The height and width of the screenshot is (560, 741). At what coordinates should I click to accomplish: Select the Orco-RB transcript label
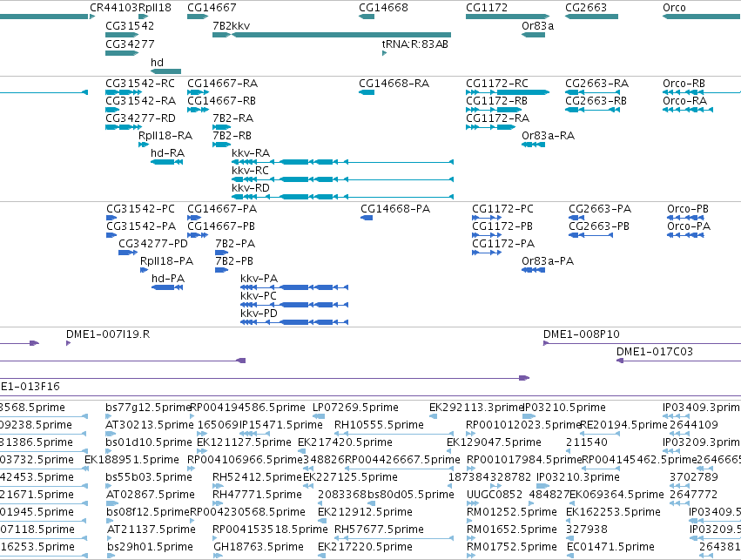click(684, 84)
